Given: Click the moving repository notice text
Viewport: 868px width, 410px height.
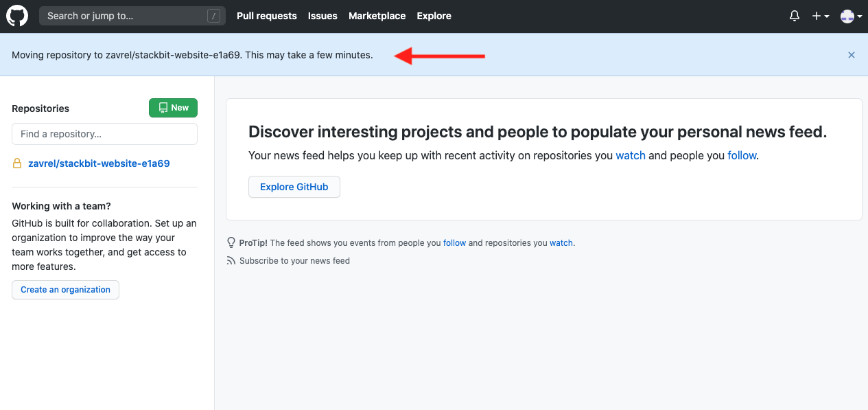Looking at the screenshot, I should click(192, 55).
